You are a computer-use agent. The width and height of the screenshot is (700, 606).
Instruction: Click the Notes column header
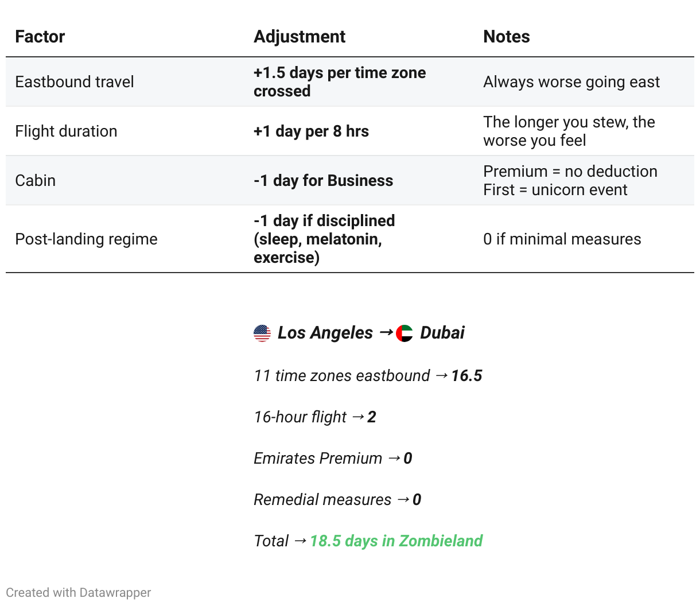(x=507, y=37)
